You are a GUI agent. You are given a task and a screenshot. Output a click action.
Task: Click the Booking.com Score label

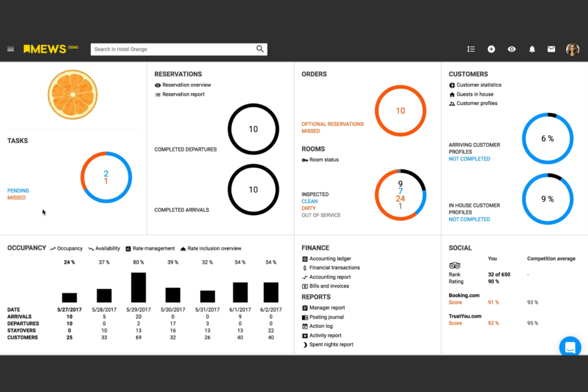point(455,302)
